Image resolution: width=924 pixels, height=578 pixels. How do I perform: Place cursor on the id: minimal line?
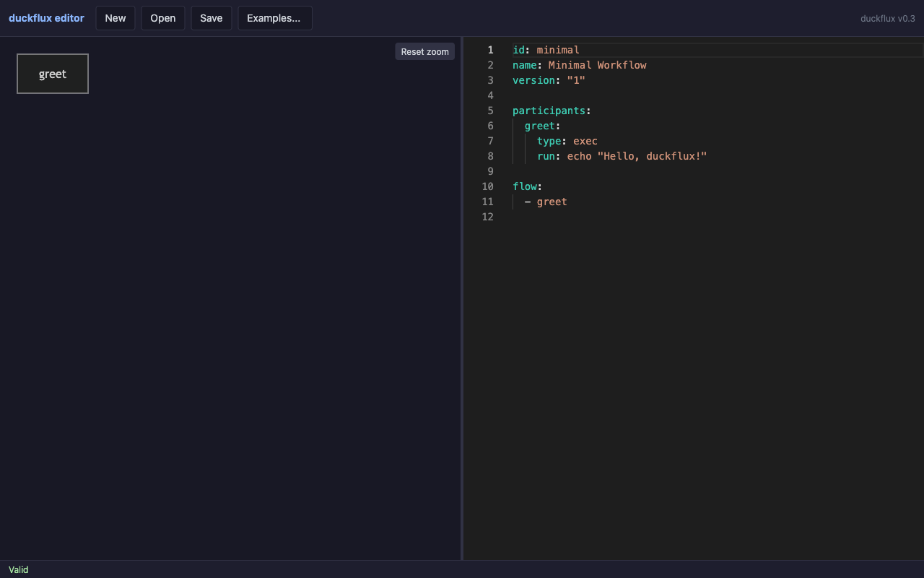coord(545,50)
